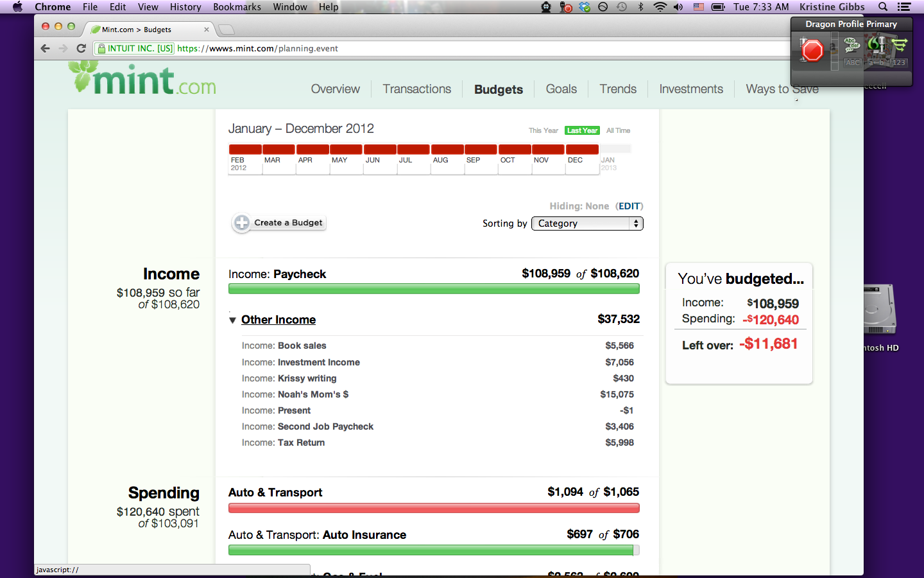The height and width of the screenshot is (578, 924).
Task: Click the Dragon flame monitor microphone icon
Action: 877,45
